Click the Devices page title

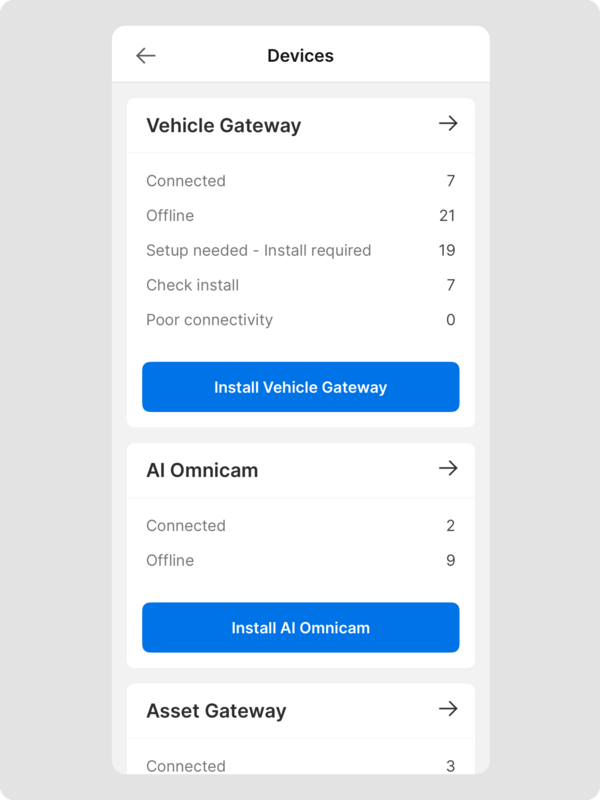click(300, 56)
